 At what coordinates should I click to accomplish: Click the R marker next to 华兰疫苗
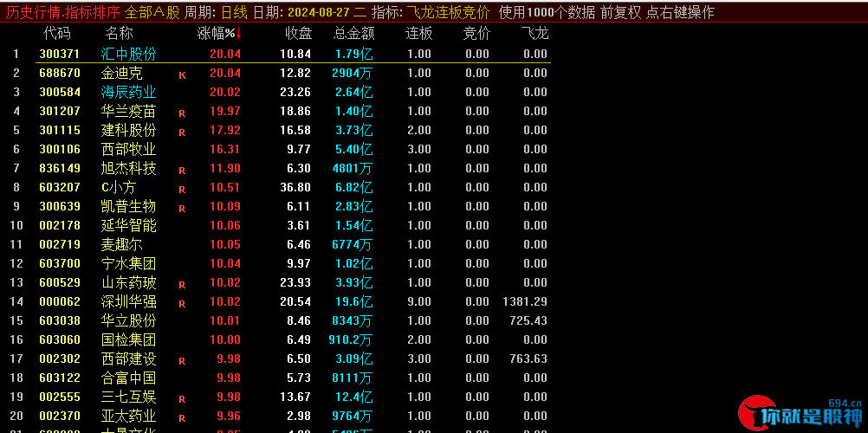tap(182, 113)
